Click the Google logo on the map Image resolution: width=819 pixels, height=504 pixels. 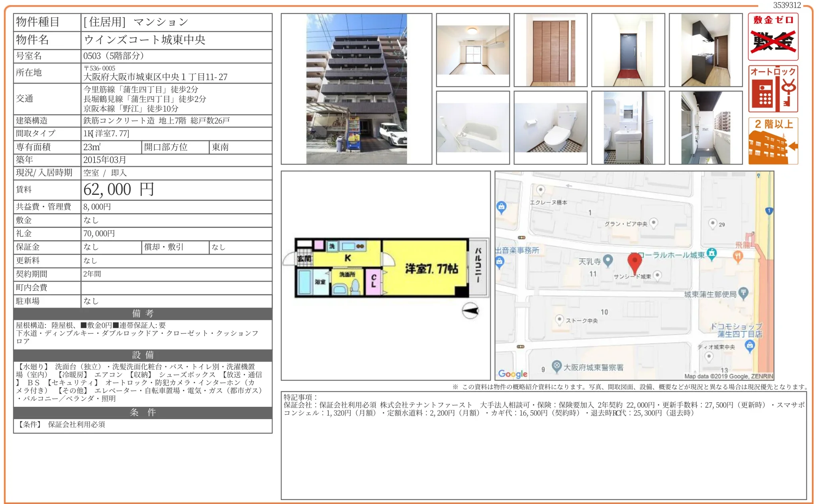[x=512, y=374]
